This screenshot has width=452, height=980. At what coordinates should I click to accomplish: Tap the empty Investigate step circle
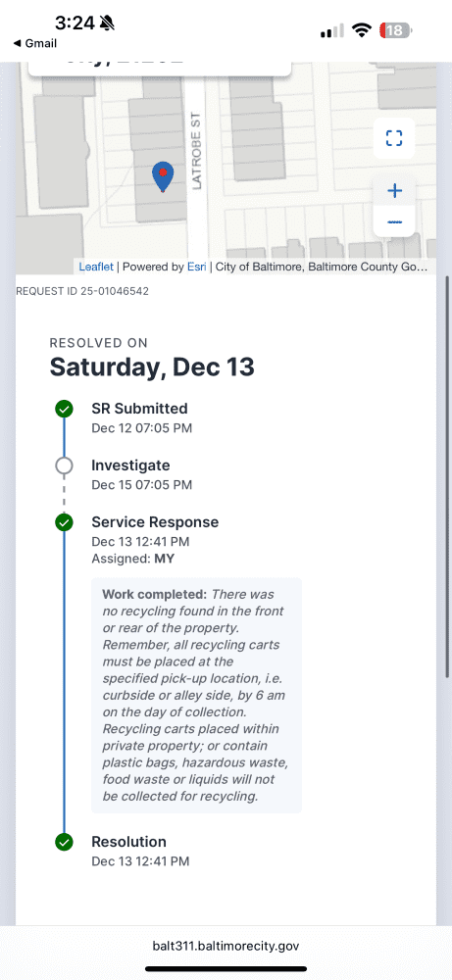(64, 465)
